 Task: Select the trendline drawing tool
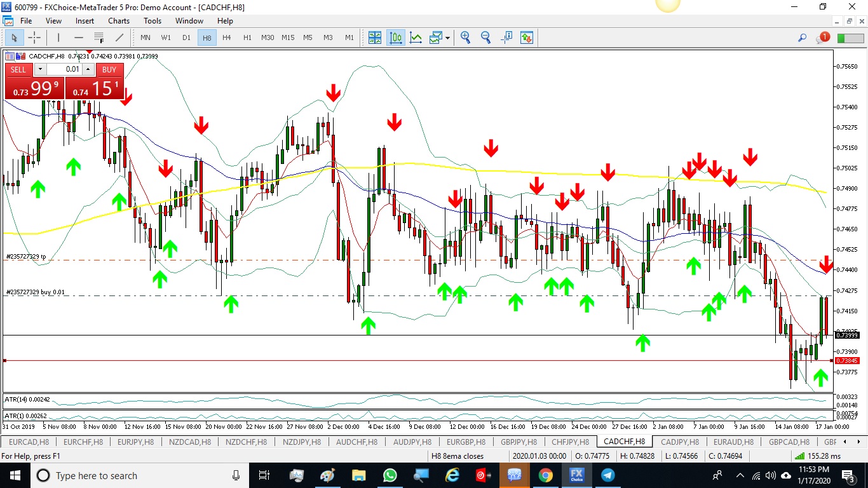(119, 37)
